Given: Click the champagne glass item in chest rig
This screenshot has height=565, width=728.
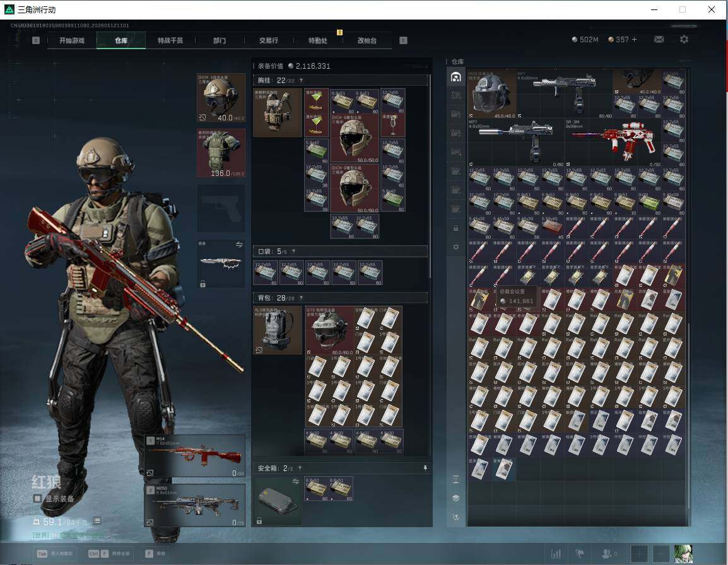Looking at the screenshot, I should pos(393,125).
